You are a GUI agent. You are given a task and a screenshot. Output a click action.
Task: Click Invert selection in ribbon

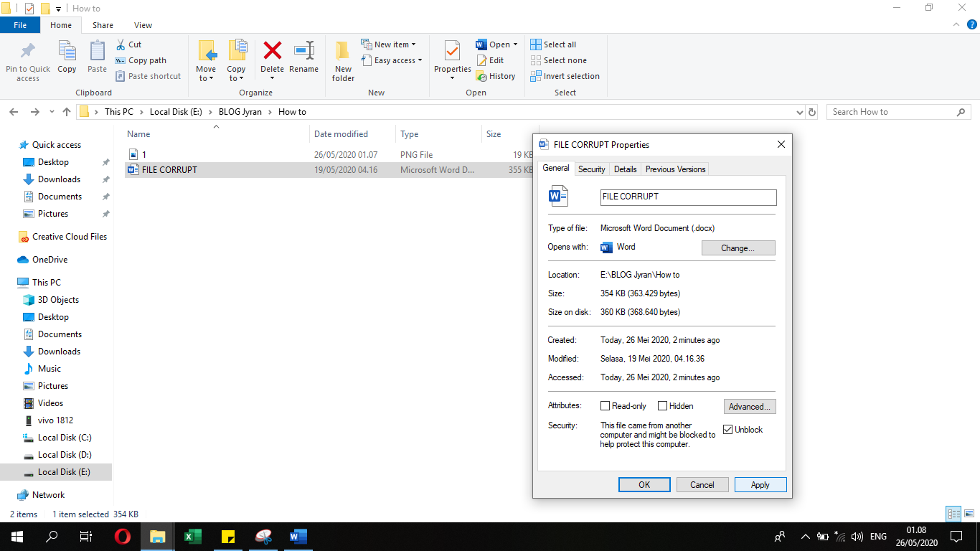click(565, 76)
